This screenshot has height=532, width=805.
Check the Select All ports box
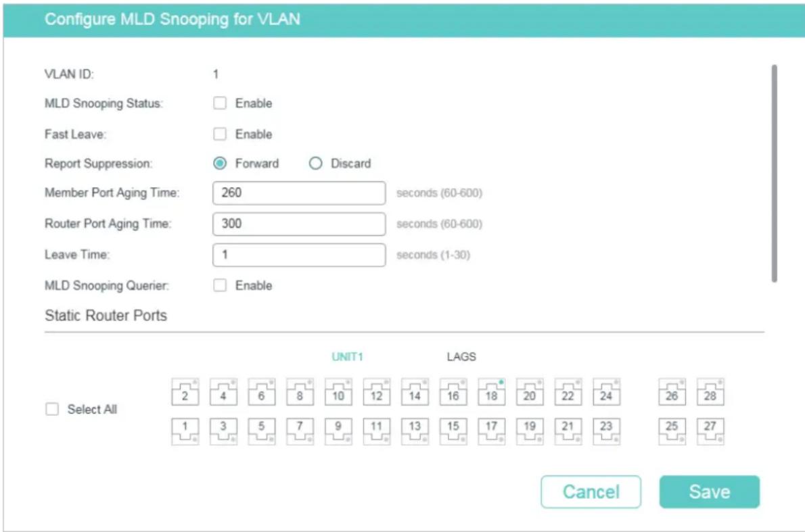click(52, 409)
